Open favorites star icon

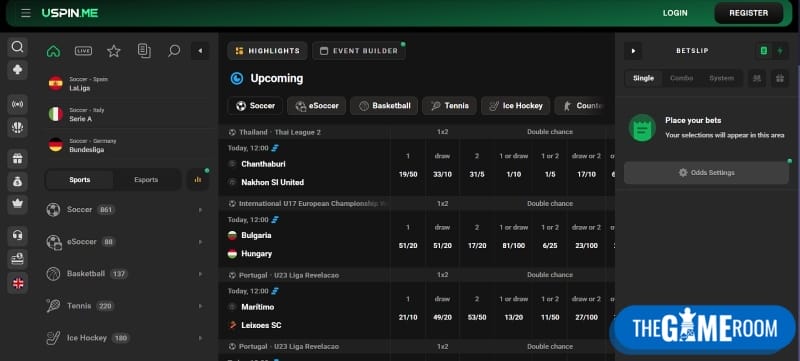pos(113,50)
